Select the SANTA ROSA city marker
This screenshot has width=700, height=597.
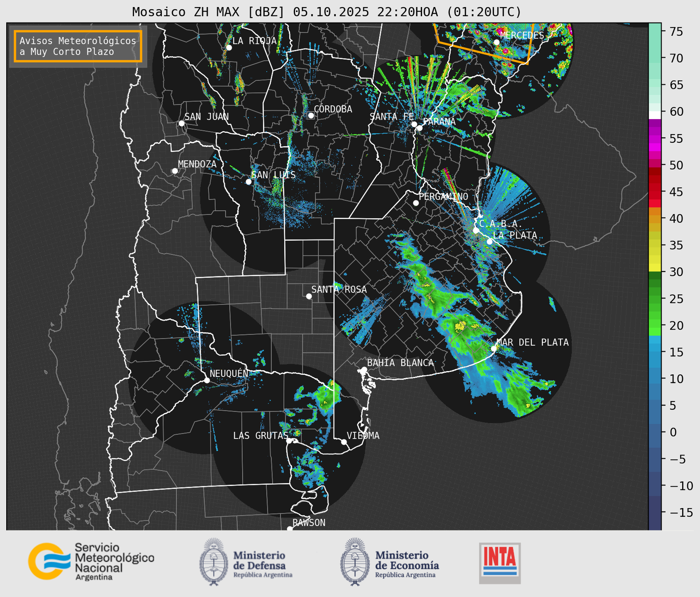309,296
